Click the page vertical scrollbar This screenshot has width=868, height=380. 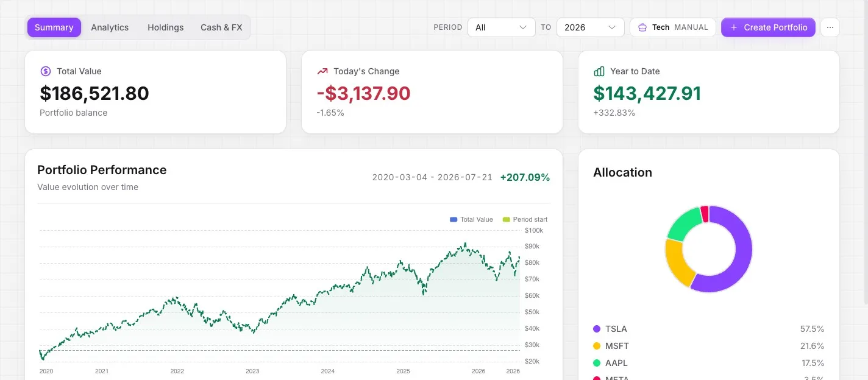tap(865, 152)
